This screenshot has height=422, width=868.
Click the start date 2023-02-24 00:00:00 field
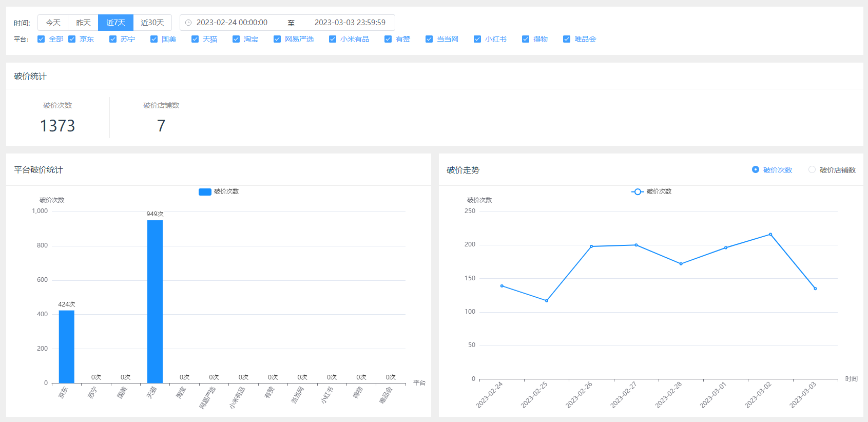tap(232, 23)
